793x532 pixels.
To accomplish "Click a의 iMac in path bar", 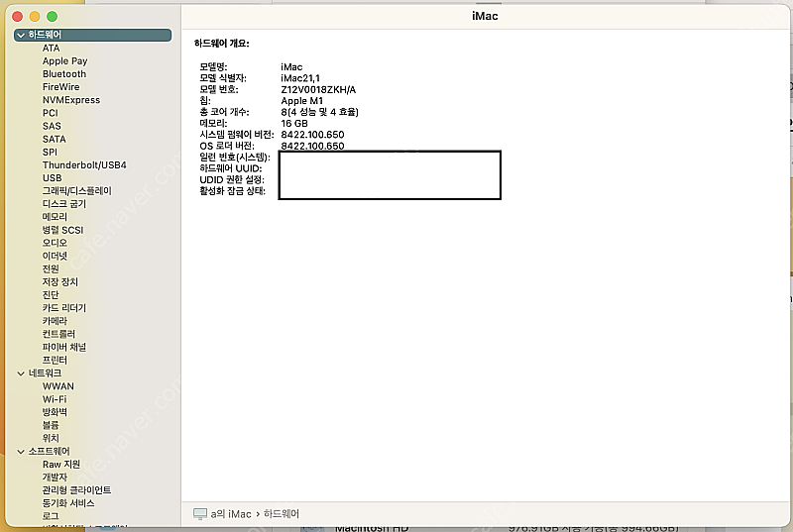I will point(231,514).
